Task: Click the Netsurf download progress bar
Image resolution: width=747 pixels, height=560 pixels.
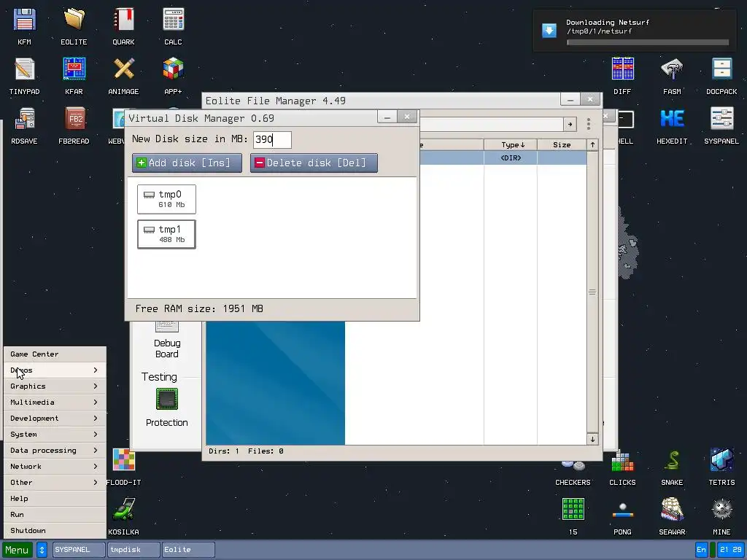Action: pyautogui.click(x=648, y=42)
